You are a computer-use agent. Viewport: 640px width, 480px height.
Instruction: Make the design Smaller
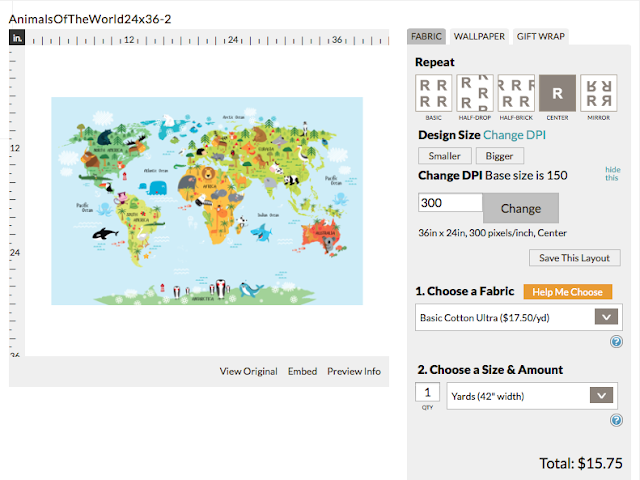point(444,156)
